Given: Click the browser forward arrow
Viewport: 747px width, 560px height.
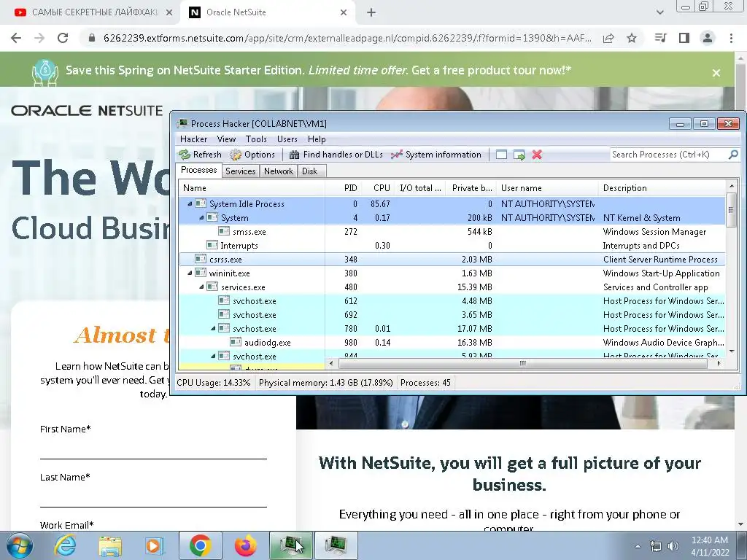Looking at the screenshot, I should click(x=39, y=38).
